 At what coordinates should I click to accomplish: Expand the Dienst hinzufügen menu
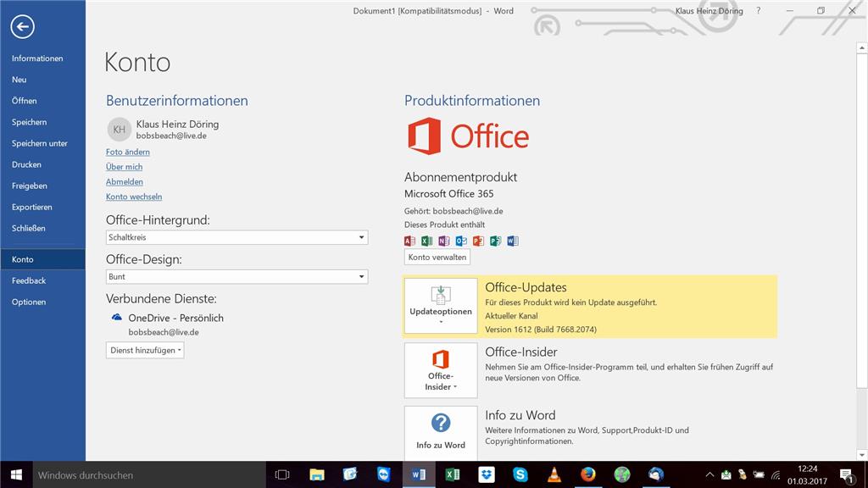[x=145, y=350]
